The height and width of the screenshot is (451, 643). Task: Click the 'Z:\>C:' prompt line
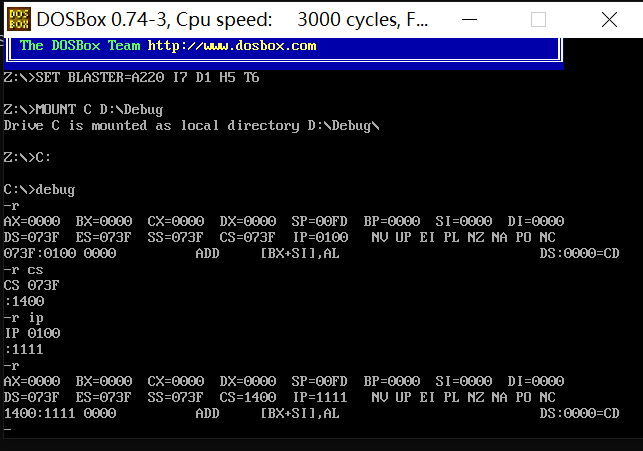point(27,157)
